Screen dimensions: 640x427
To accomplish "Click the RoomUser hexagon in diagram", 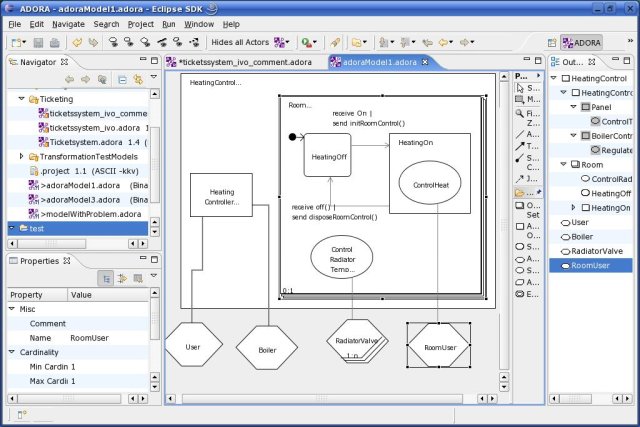I will pyautogui.click(x=440, y=348).
